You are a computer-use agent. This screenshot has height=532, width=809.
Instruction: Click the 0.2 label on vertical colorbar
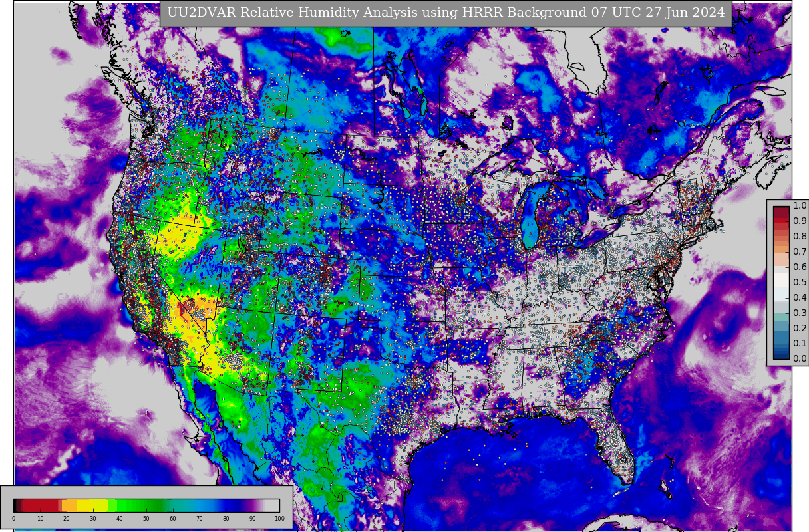point(800,328)
